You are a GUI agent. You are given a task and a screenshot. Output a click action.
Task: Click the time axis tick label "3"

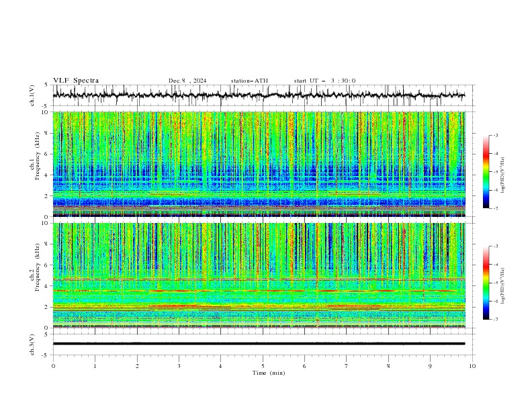point(179,366)
